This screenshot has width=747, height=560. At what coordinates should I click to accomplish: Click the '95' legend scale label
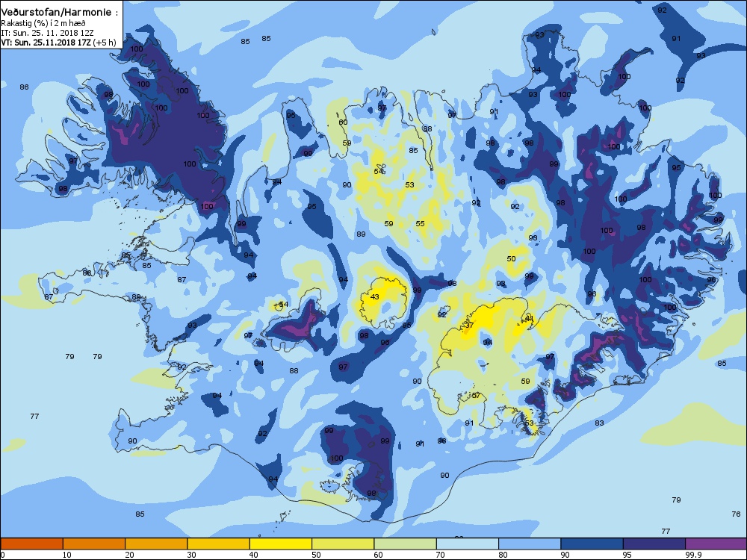[627, 555]
